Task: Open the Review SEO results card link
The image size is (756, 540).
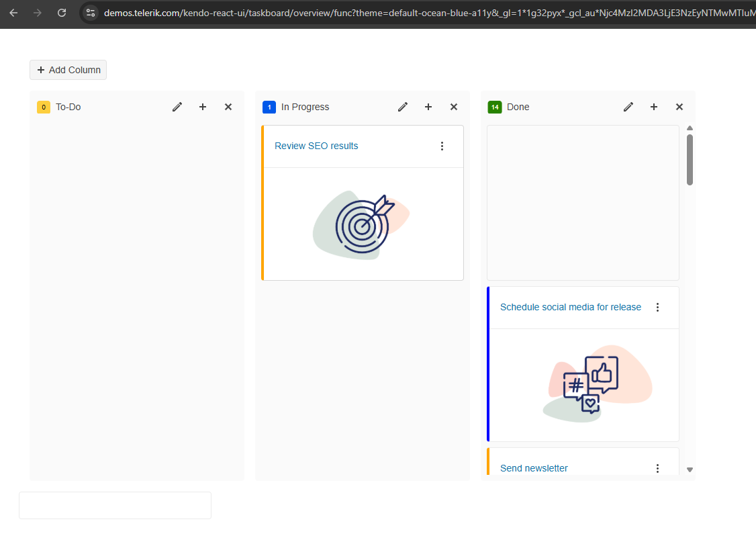Action: pyautogui.click(x=316, y=146)
